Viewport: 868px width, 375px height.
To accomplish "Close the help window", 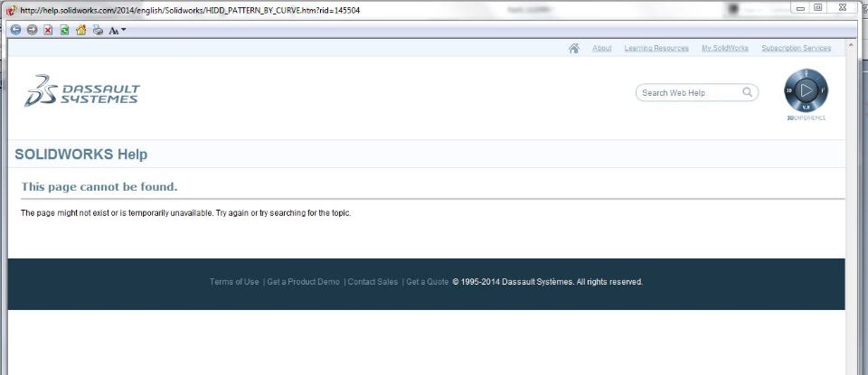I will (842, 7).
